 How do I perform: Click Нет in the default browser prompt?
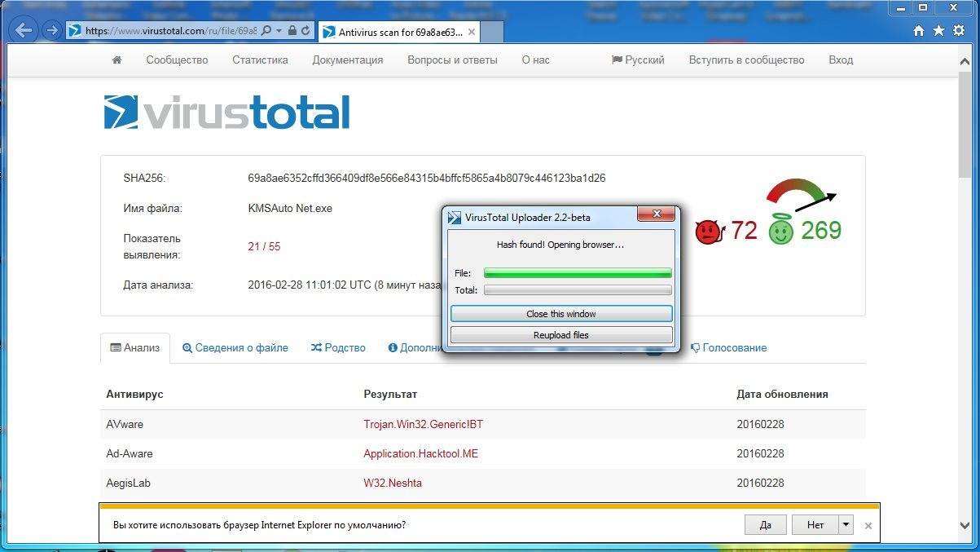point(815,525)
